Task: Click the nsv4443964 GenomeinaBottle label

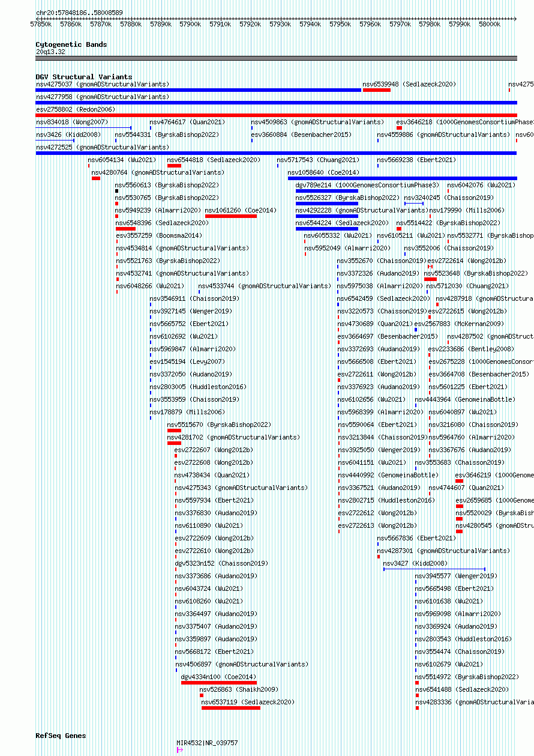Action: [464, 399]
